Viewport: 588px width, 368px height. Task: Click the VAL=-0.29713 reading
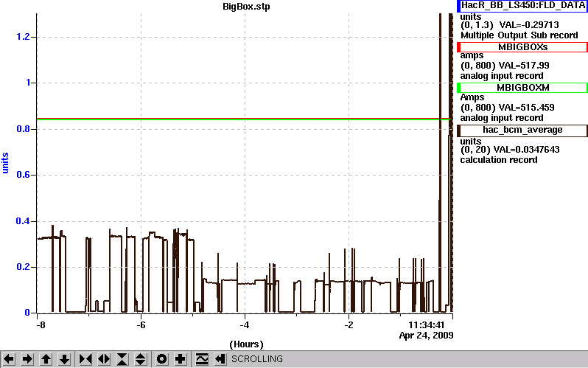tap(529, 25)
